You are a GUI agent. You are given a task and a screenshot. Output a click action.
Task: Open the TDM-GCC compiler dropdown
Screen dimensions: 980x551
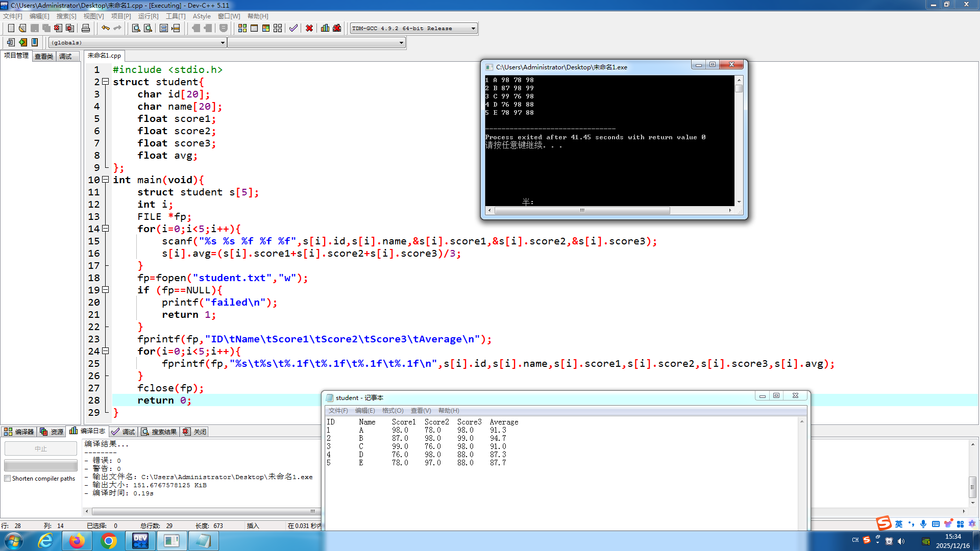coord(473,29)
